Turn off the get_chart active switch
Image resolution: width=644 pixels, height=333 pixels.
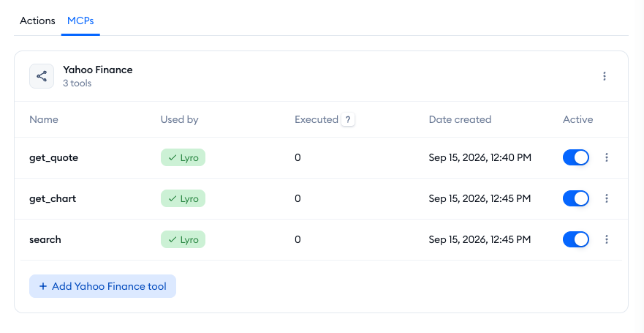(576, 198)
